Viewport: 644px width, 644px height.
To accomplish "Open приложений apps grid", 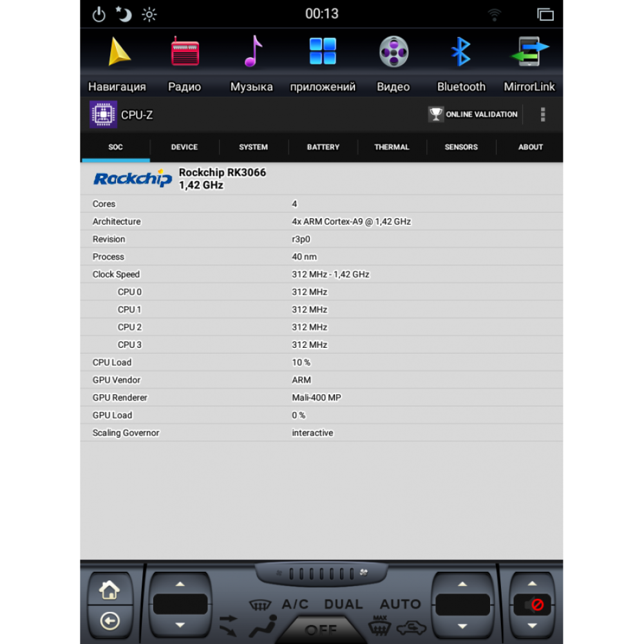I will pyautogui.click(x=323, y=64).
